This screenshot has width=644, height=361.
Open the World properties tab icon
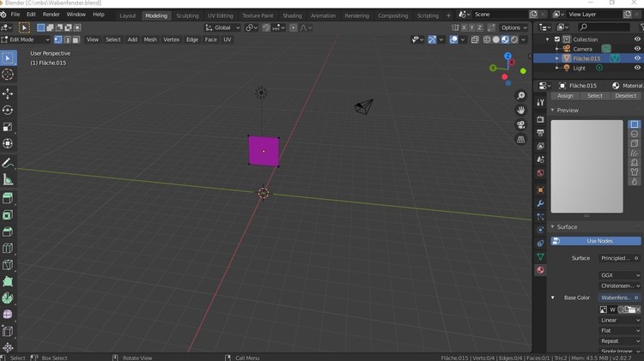tap(540, 172)
